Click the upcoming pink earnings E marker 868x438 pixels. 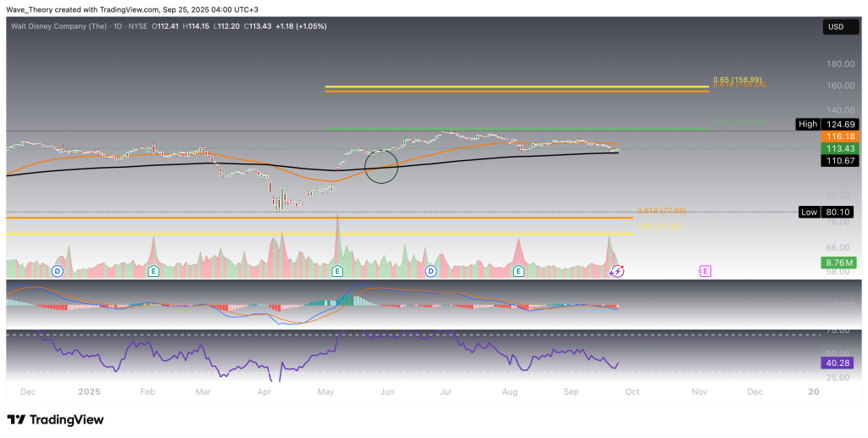point(704,271)
